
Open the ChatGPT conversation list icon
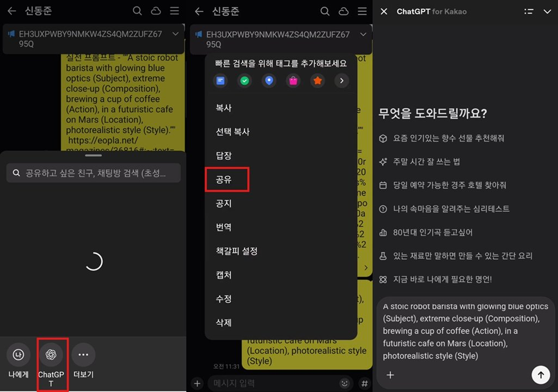point(529,11)
